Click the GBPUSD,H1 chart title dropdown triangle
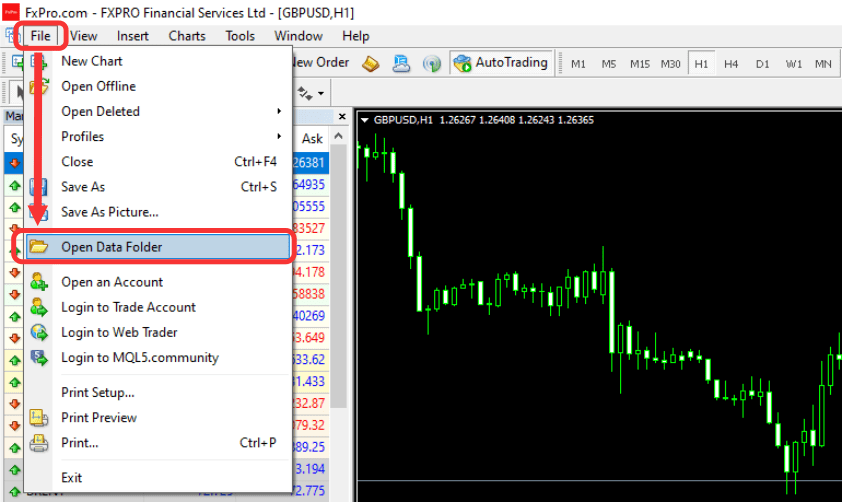This screenshot has height=502, width=842. (364, 120)
